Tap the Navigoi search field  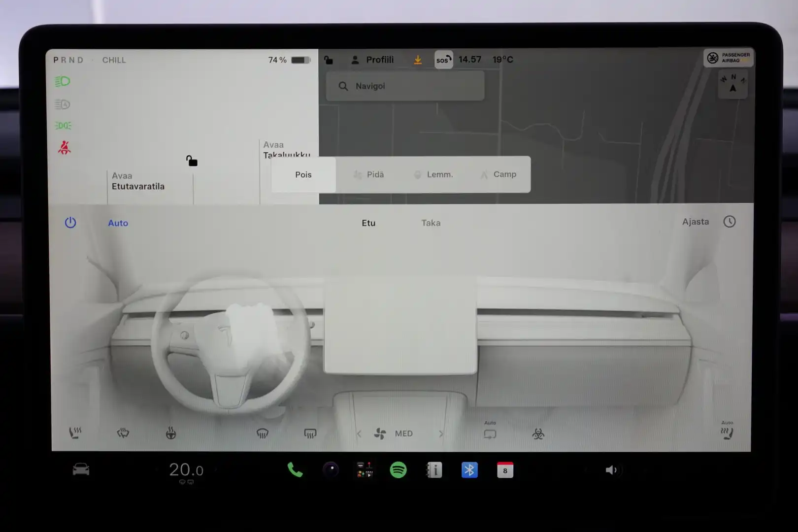point(405,86)
